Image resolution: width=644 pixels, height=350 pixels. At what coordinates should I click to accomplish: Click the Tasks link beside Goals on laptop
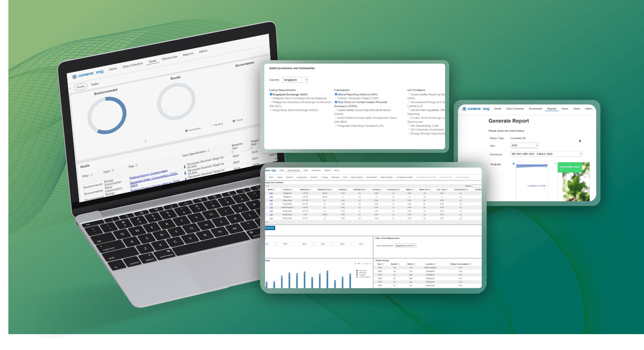coord(95,84)
